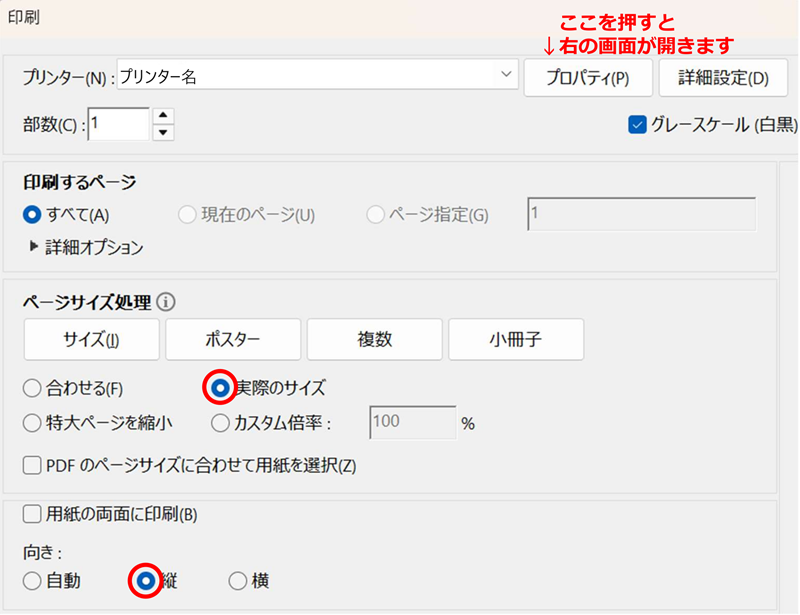Increase copies with up stepper arrow
The height and width of the screenshot is (615, 800).
click(164, 115)
